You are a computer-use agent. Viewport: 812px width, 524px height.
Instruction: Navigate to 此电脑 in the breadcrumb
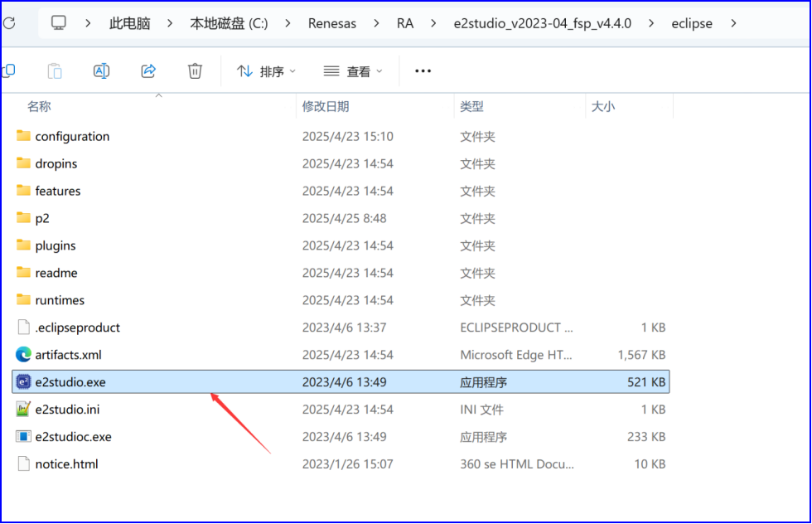click(x=129, y=23)
